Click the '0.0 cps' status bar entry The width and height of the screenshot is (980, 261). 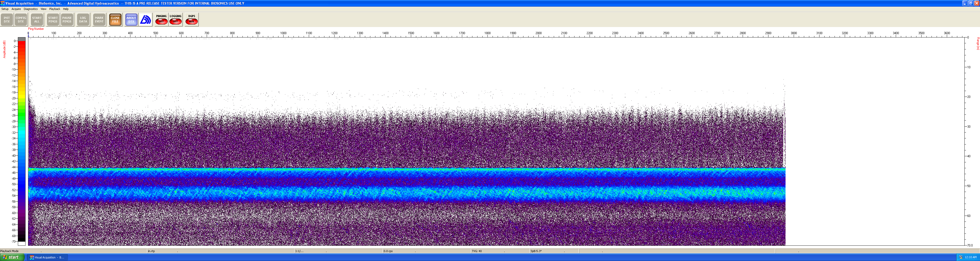pyautogui.click(x=388, y=251)
